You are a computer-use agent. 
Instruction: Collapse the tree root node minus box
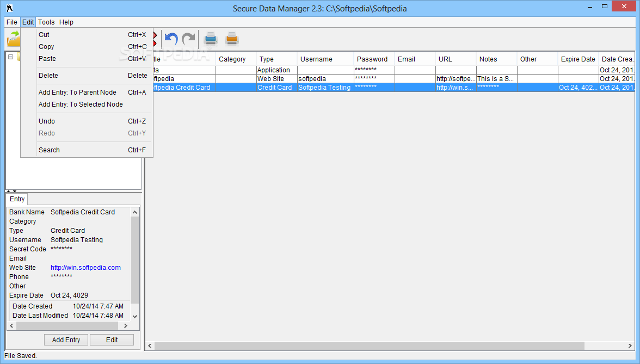coord(11,57)
